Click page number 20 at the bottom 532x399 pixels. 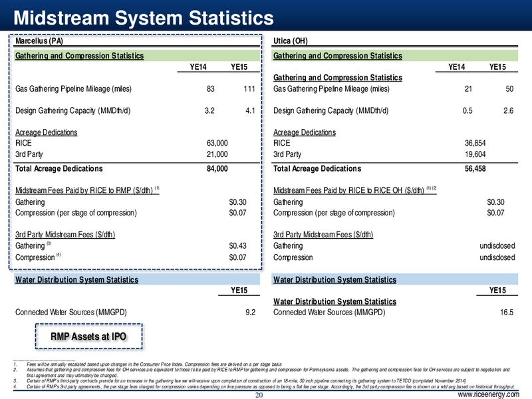259,395
